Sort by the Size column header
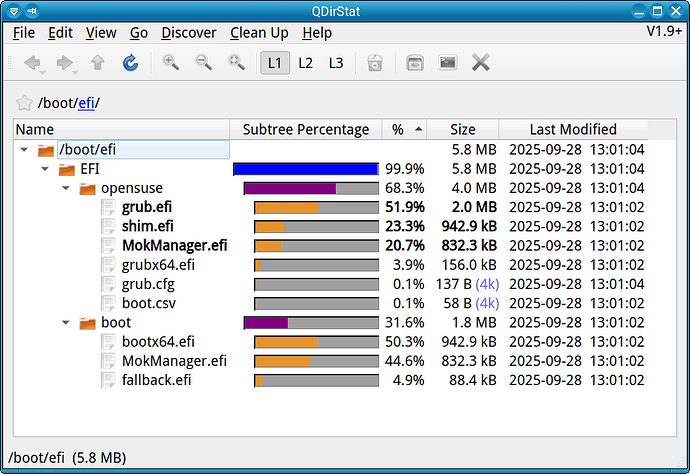690x474 pixels. click(463, 129)
